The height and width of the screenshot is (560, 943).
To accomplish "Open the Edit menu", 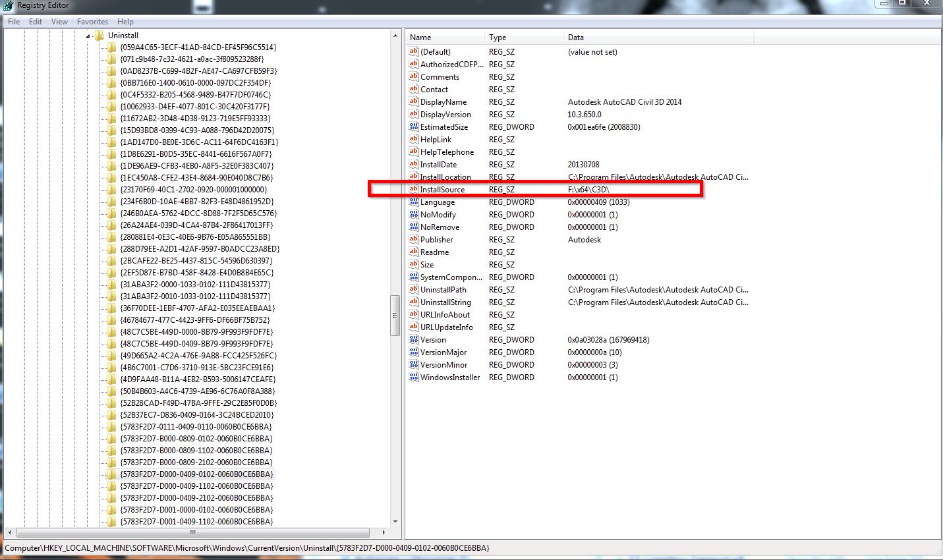I will click(36, 22).
